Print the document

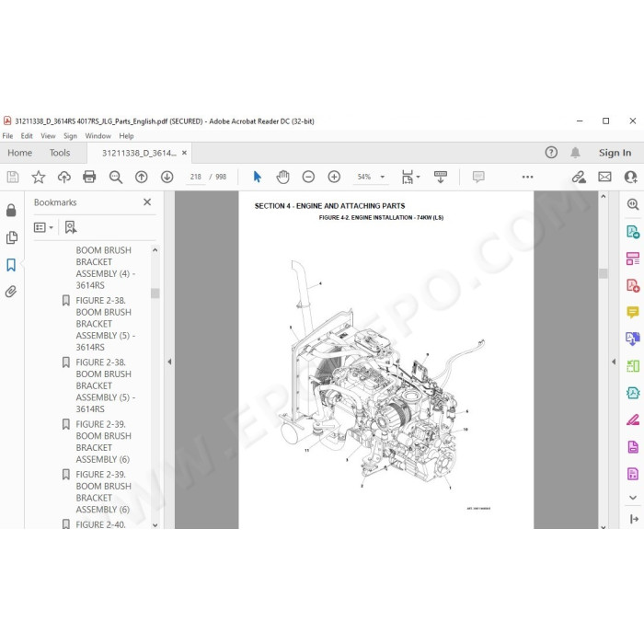(x=89, y=177)
